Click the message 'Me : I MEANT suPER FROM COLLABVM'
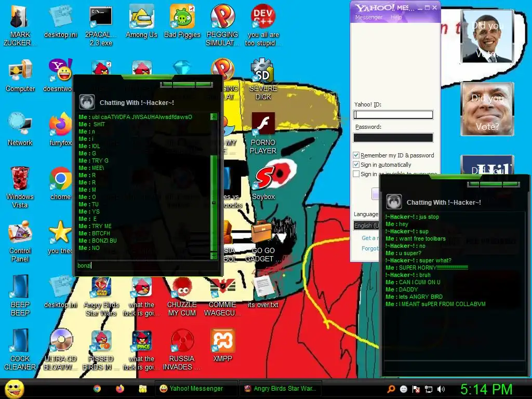 [x=435, y=304]
